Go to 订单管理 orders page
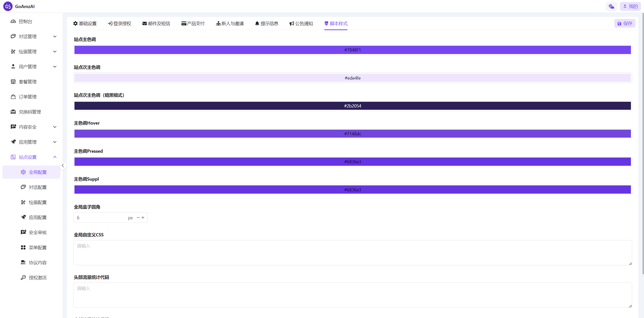Screen dimensions: 644x318 (x=28, y=97)
